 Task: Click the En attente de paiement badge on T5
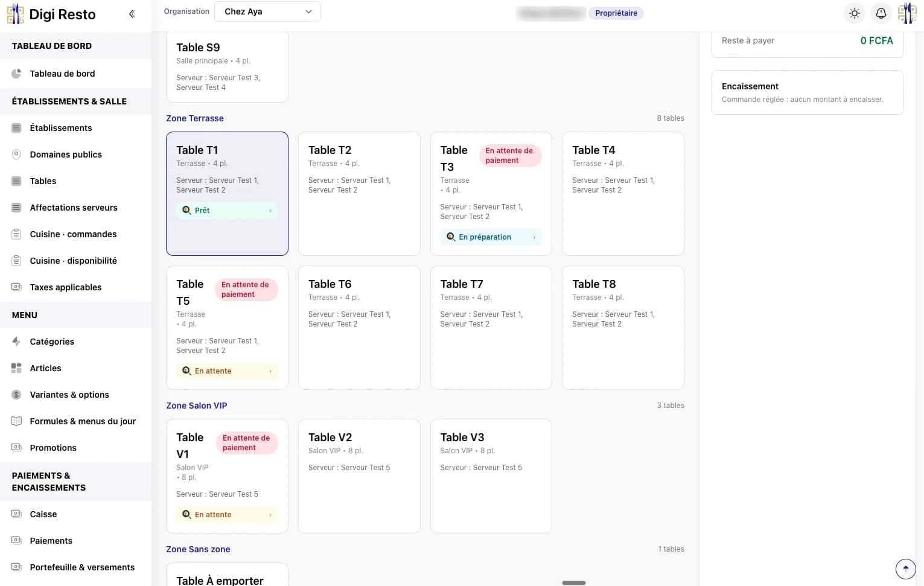(246, 290)
